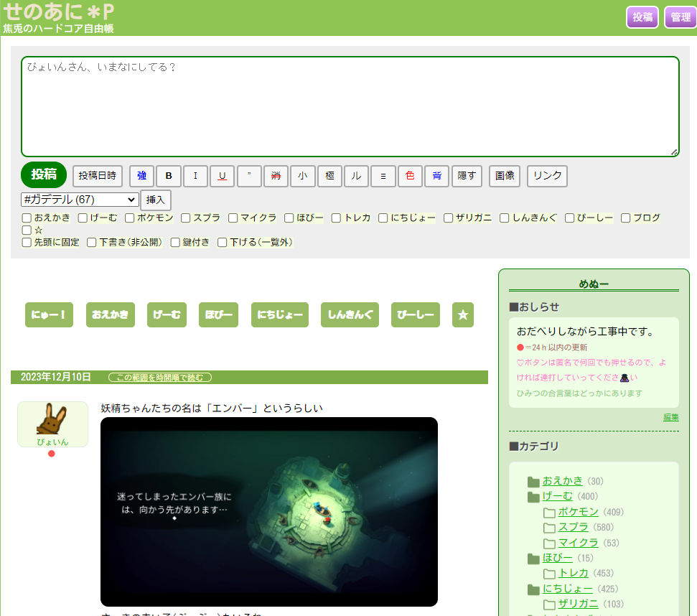
Task: Open the げーむ navigation tab
Action: [x=167, y=314]
